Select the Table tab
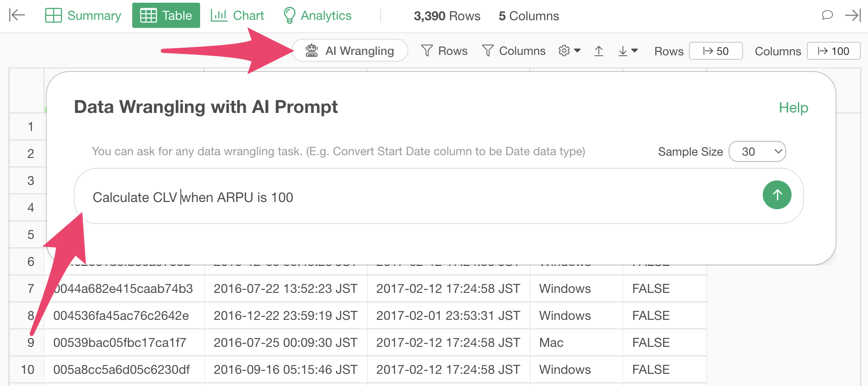This screenshot has width=868, height=386. coord(166,15)
